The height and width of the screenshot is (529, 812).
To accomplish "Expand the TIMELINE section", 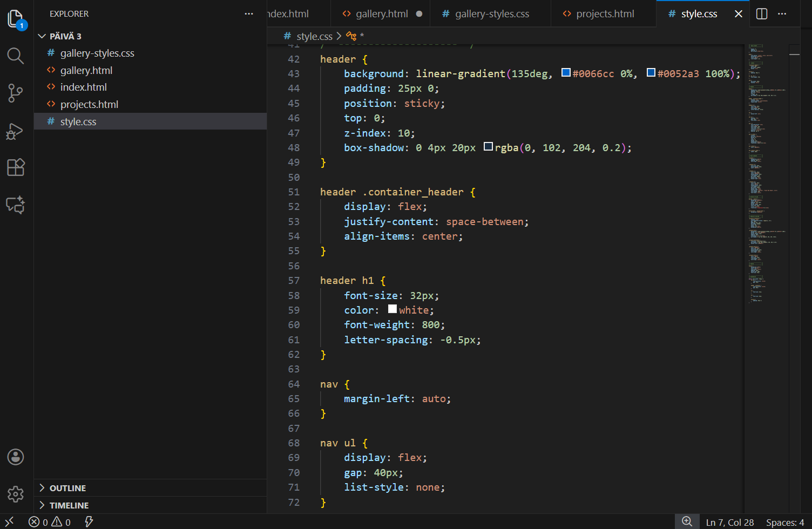I will pos(69,505).
